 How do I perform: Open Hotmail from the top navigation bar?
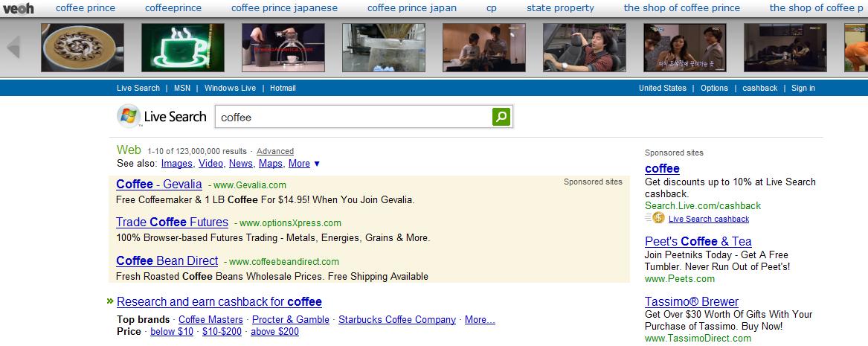tap(283, 88)
